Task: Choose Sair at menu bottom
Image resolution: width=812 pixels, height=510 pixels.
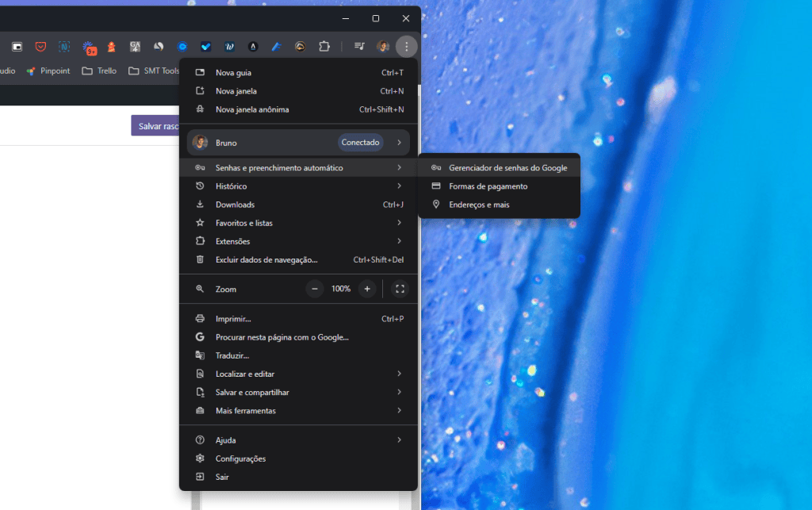Action: pos(298,477)
